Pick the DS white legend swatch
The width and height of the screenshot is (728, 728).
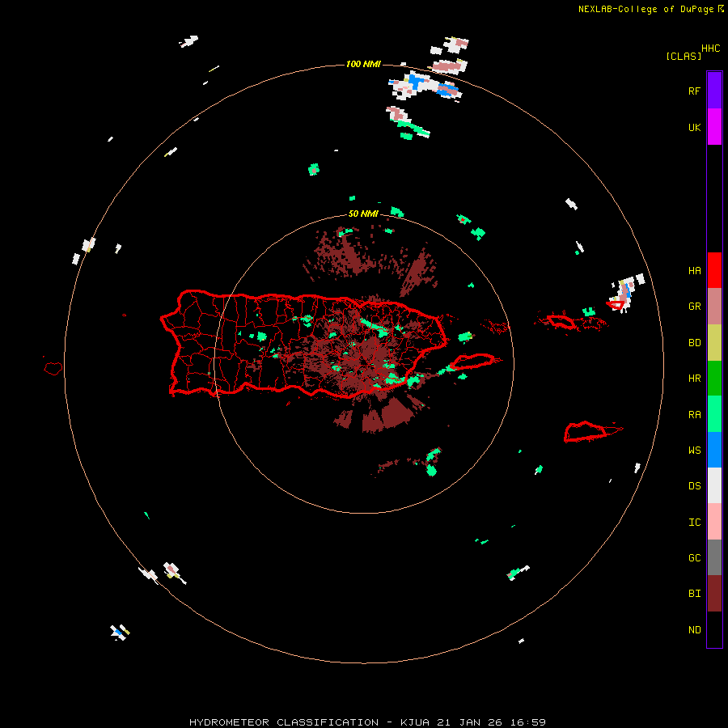pyautogui.click(x=714, y=485)
